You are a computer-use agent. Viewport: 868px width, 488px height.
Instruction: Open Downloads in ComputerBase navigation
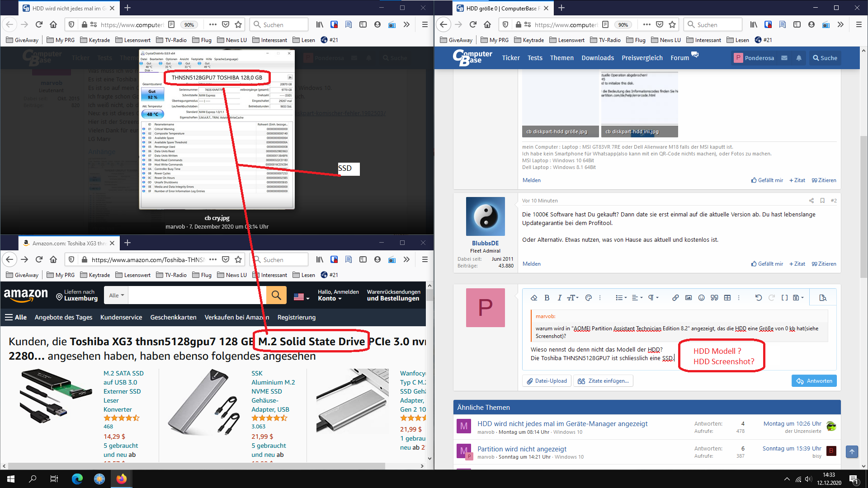point(597,58)
